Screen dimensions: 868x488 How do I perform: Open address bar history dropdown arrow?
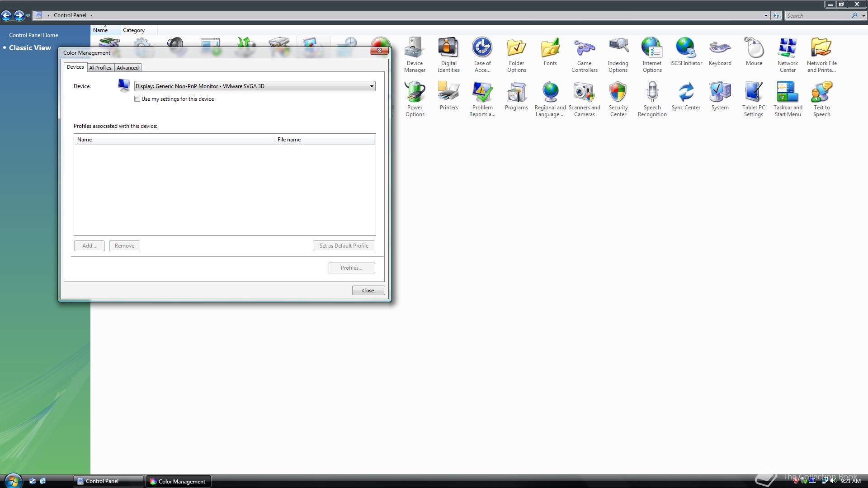tap(766, 16)
